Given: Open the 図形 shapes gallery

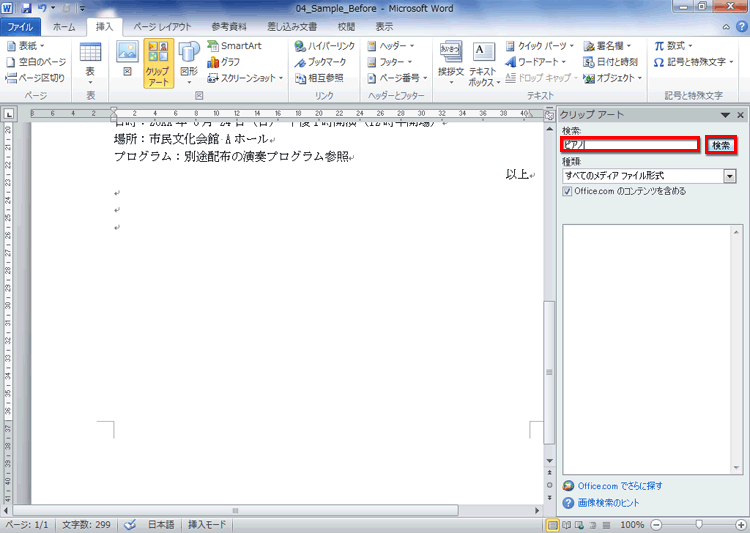Looking at the screenshot, I should (189, 63).
